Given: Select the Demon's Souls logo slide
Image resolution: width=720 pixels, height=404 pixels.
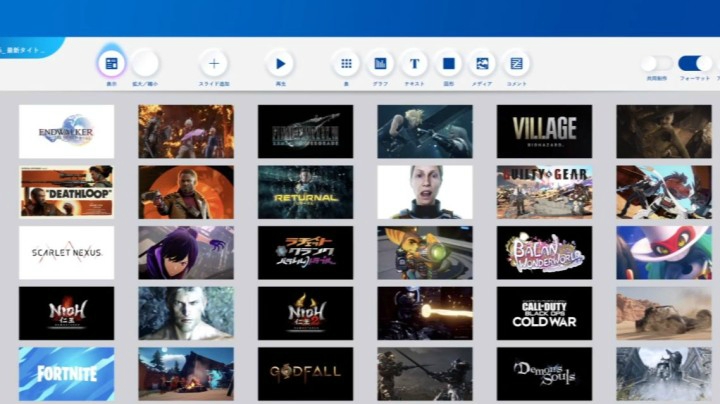Looking at the screenshot, I should [544, 374].
